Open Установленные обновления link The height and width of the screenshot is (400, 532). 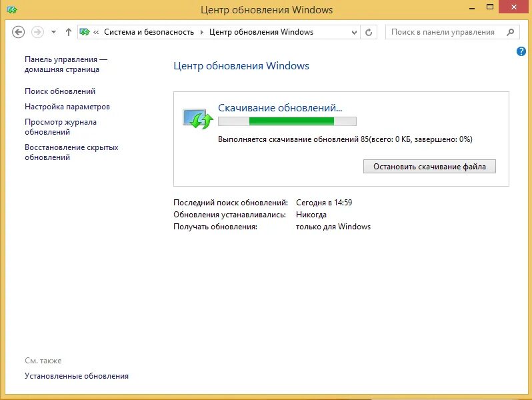click(77, 376)
